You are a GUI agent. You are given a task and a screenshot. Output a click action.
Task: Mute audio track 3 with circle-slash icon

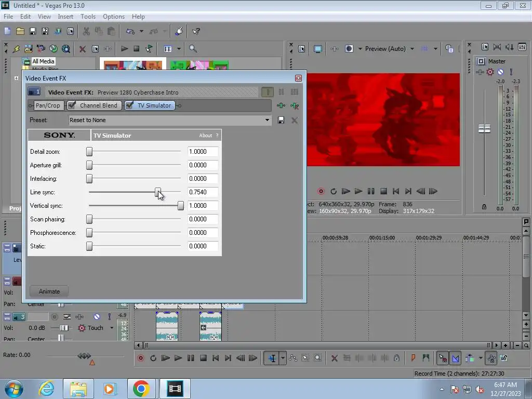97,316
